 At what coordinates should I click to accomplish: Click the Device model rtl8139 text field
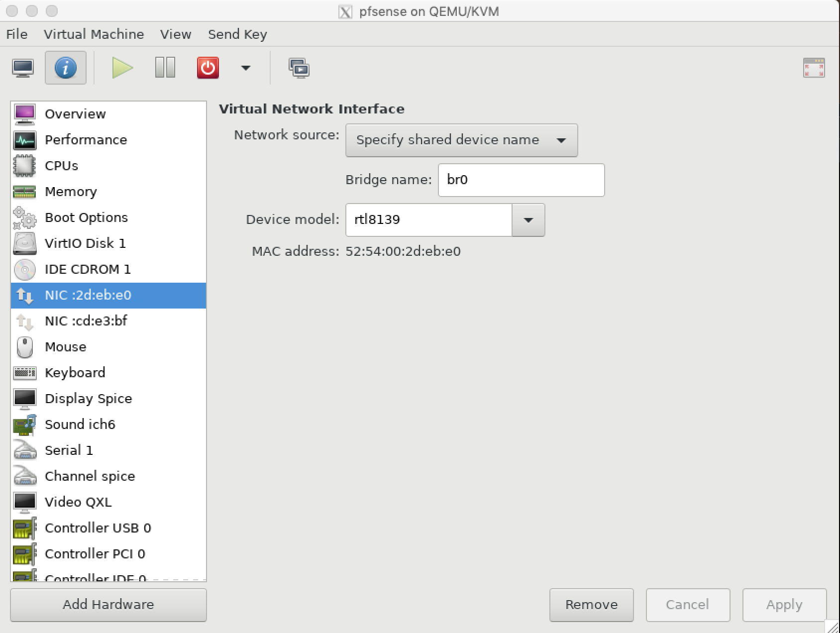pos(428,219)
